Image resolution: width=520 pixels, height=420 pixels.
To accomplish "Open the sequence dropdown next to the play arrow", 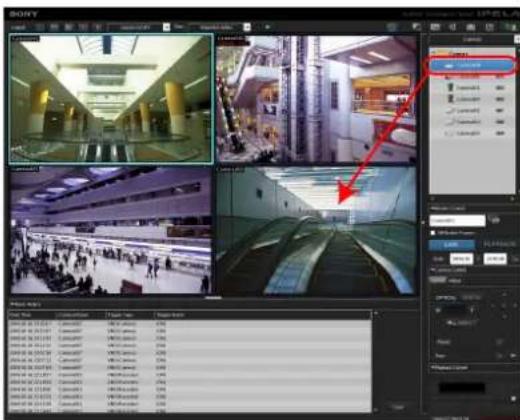I will [x=247, y=27].
